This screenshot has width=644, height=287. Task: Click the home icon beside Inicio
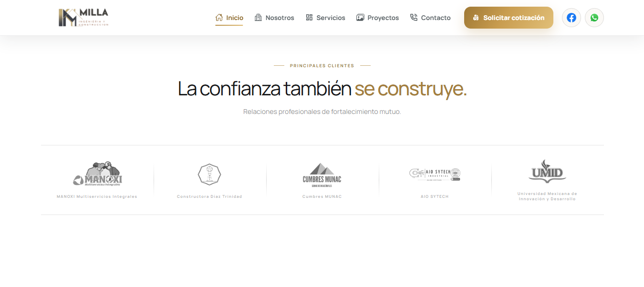pyautogui.click(x=219, y=18)
